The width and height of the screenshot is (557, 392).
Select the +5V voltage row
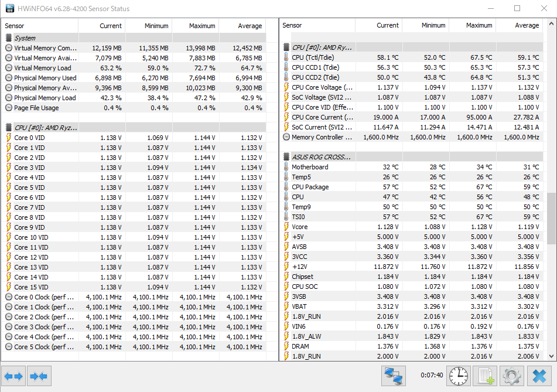(413, 236)
